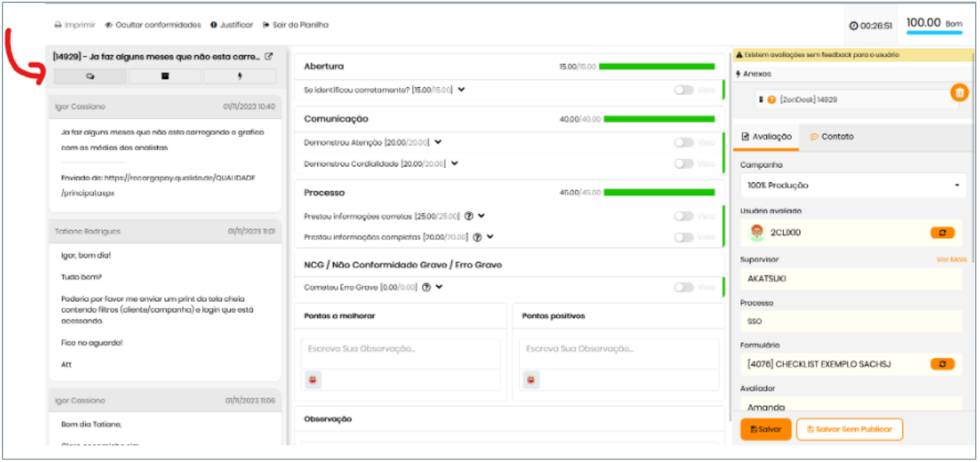Expand the Prestou informações completas chevron
This screenshot has height=462, width=980.
click(490, 237)
